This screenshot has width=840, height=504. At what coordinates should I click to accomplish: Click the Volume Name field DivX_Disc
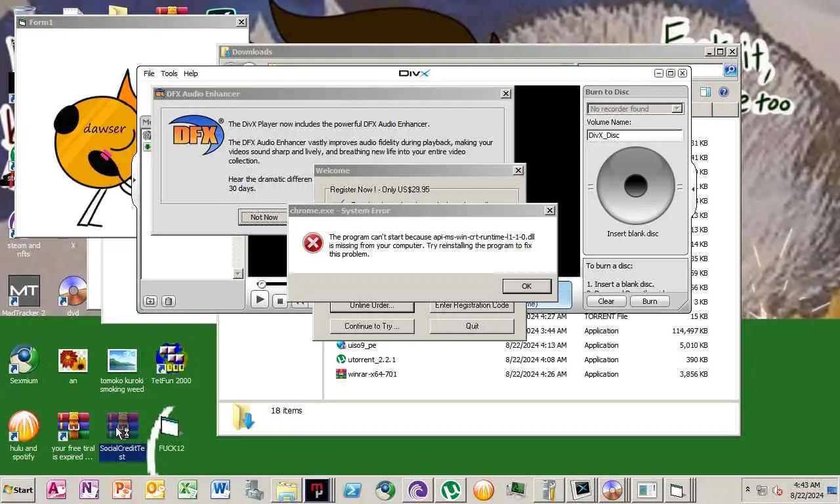point(635,135)
